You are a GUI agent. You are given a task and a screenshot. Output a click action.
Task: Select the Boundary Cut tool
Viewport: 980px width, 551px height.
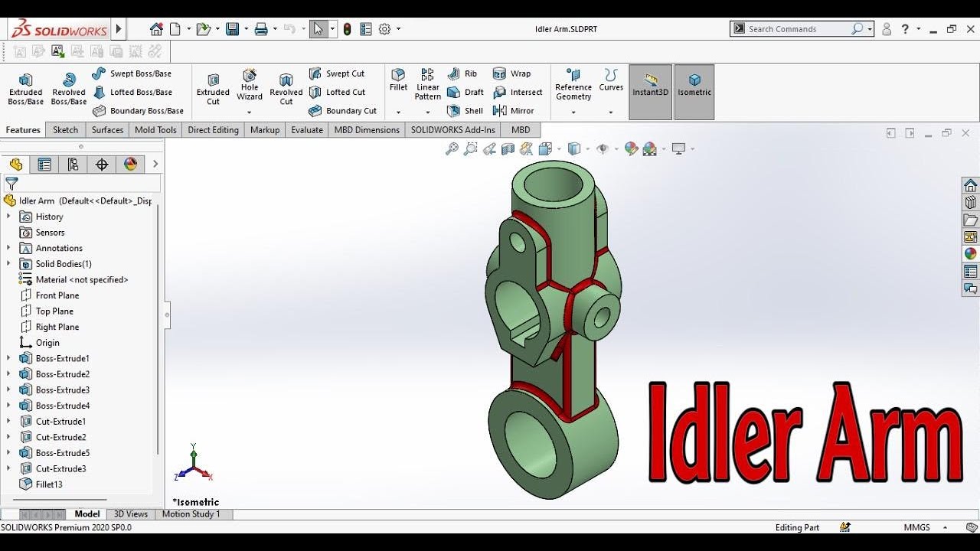342,110
